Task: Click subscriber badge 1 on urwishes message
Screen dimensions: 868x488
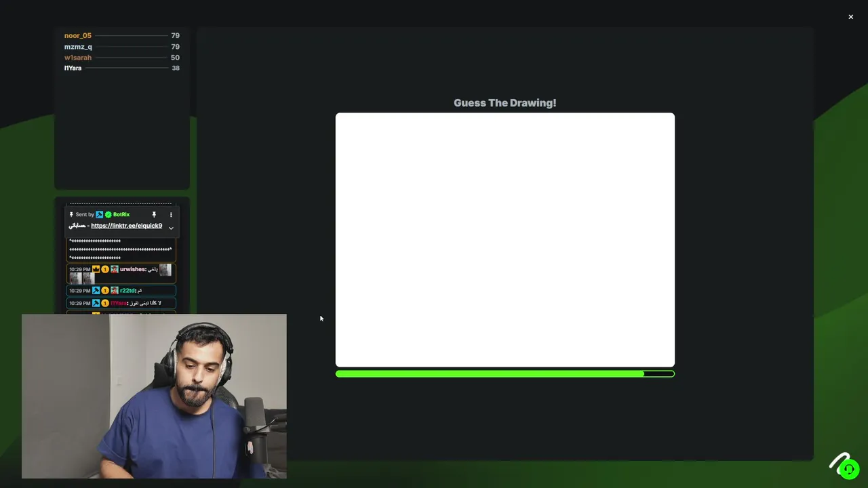Action: (105, 269)
